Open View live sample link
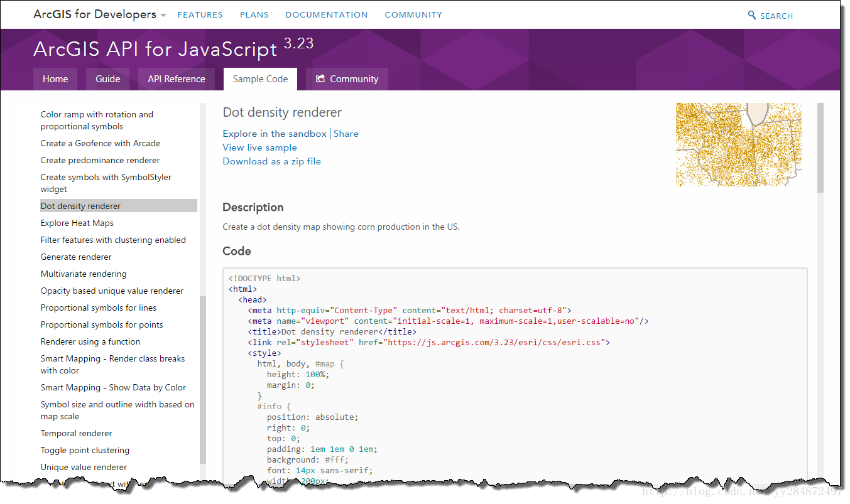Image resolution: width=850 pixels, height=504 pixels. (259, 147)
